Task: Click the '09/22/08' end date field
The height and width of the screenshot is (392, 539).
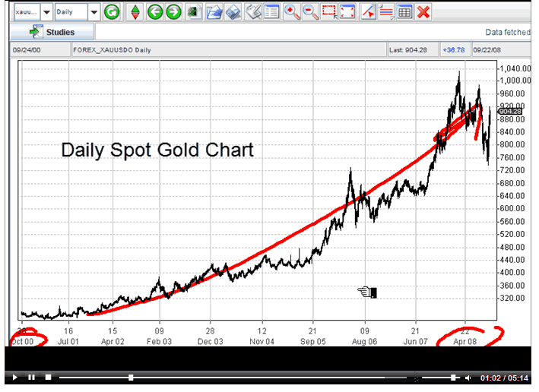Action: point(501,50)
